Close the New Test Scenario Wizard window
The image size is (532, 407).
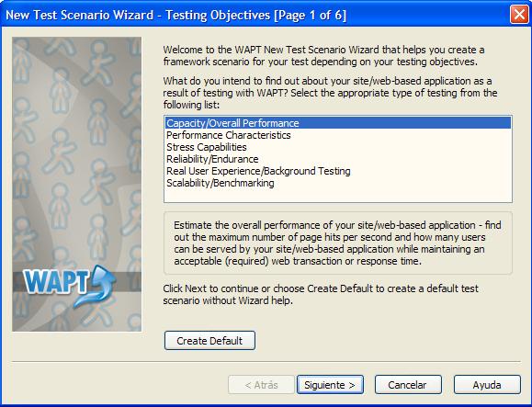click(519, 15)
